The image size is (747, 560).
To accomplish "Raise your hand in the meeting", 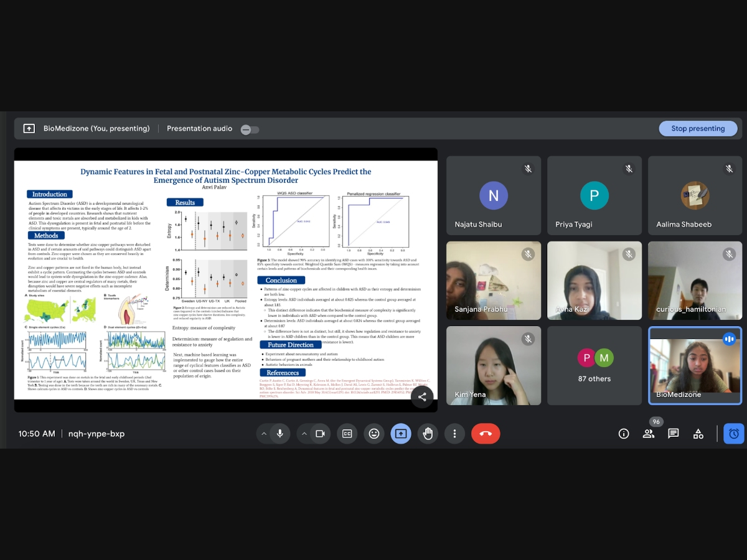I will coord(428,434).
